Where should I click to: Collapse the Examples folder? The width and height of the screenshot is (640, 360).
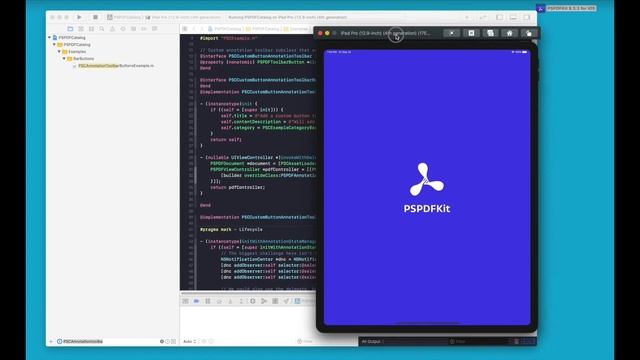[59, 51]
